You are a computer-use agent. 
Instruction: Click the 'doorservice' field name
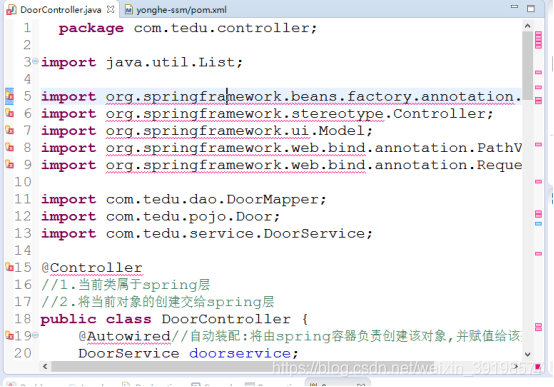(240, 353)
